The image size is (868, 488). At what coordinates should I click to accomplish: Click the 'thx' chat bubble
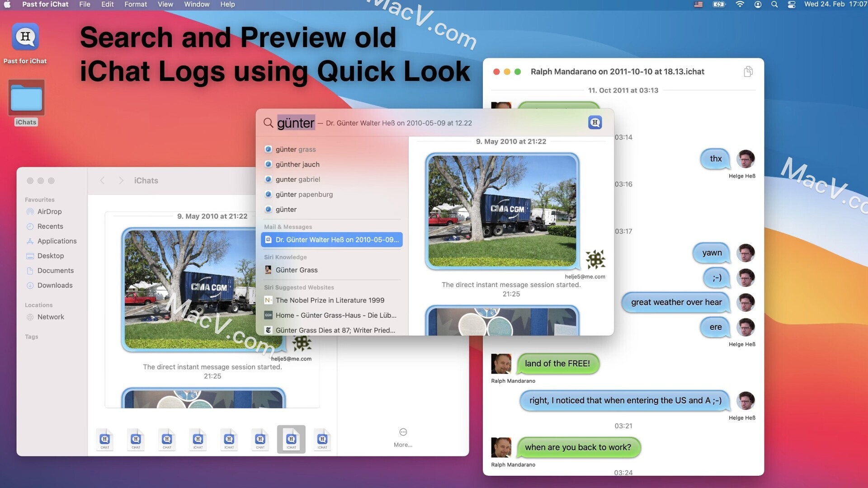pyautogui.click(x=715, y=159)
